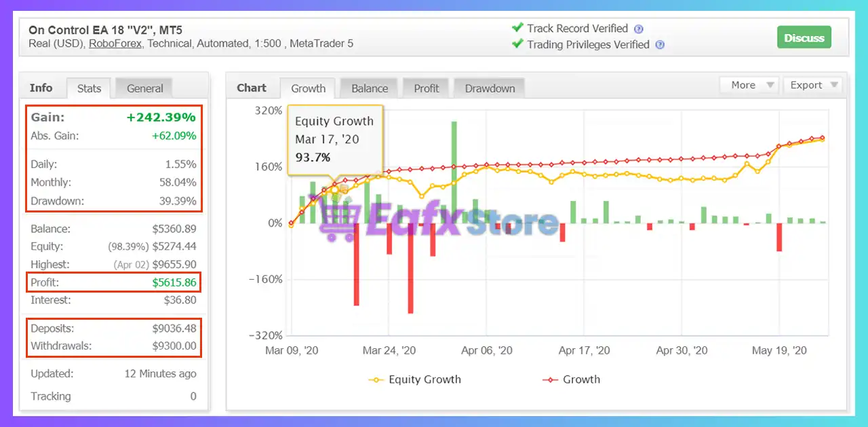This screenshot has width=868, height=427.
Task: Click the Track Record Verified checkmark
Action: click(x=517, y=28)
